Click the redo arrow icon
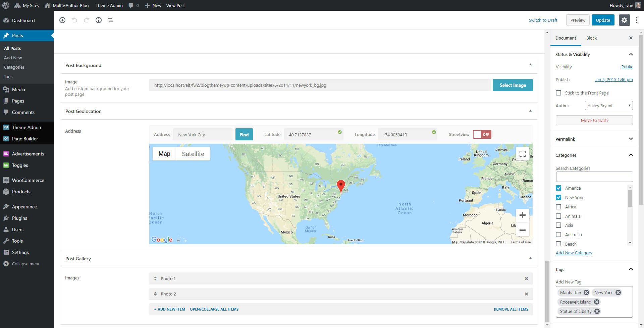Viewport: 644px width, 328px height. click(x=87, y=20)
